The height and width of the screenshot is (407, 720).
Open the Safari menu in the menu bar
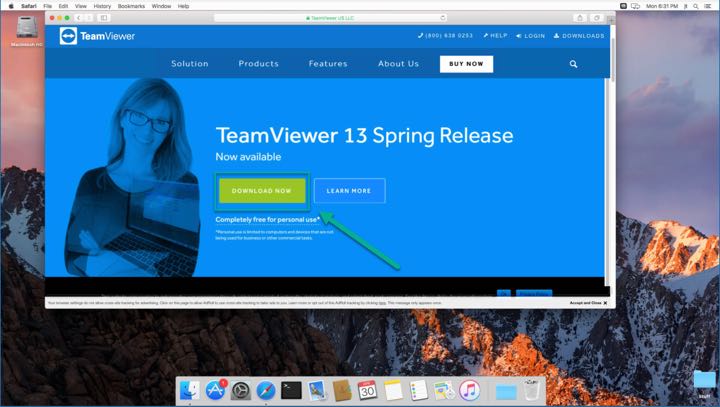pyautogui.click(x=28, y=6)
